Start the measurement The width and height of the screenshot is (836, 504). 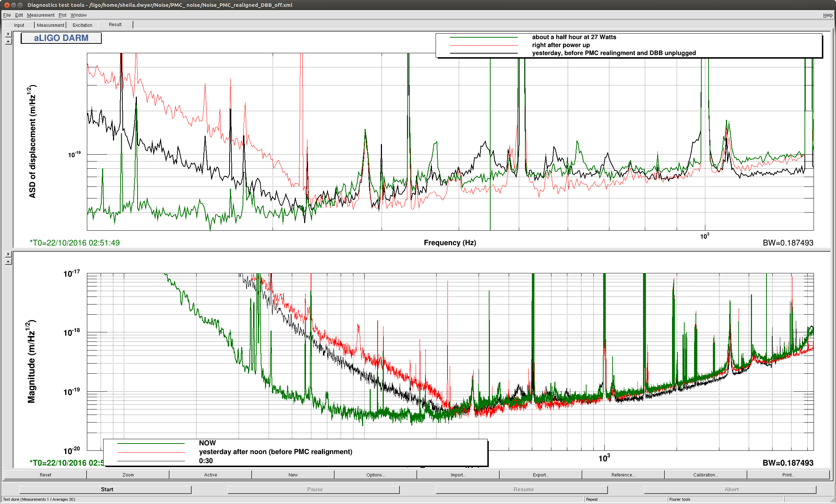(105, 489)
